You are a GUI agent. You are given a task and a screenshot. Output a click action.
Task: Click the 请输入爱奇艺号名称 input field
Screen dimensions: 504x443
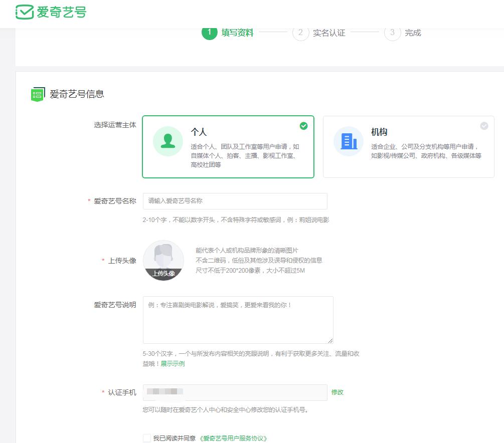point(235,201)
